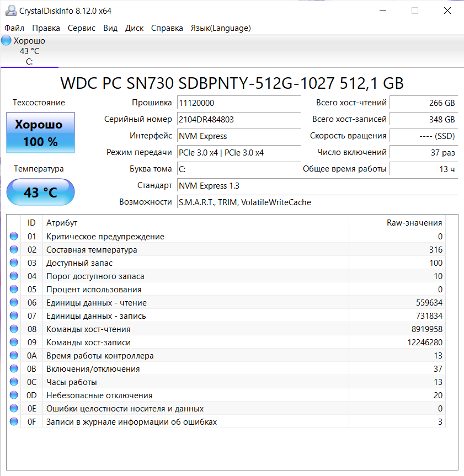Select the Время работы контроллера row

226,355
